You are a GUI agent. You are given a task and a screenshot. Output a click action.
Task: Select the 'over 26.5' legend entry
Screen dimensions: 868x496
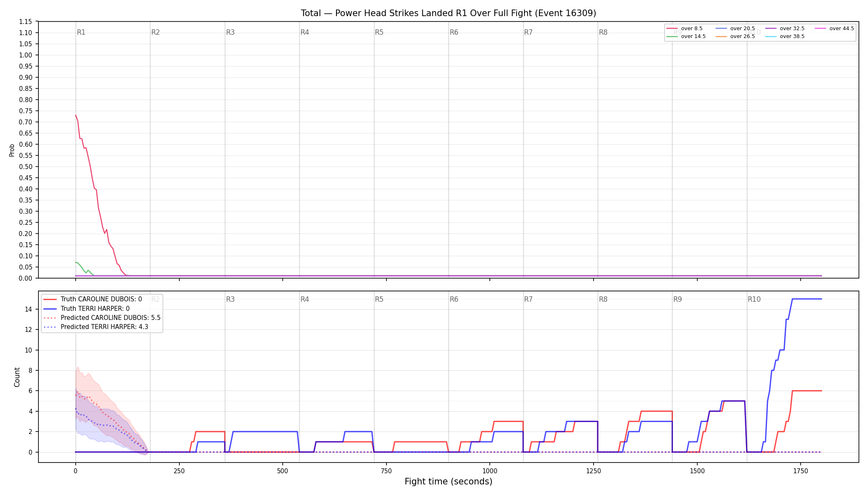pos(735,36)
